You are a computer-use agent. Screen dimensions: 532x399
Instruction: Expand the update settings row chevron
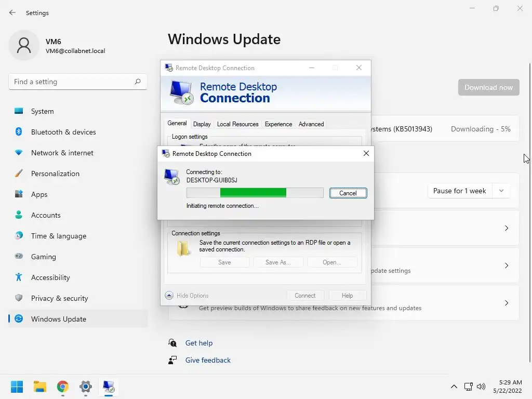(506, 265)
